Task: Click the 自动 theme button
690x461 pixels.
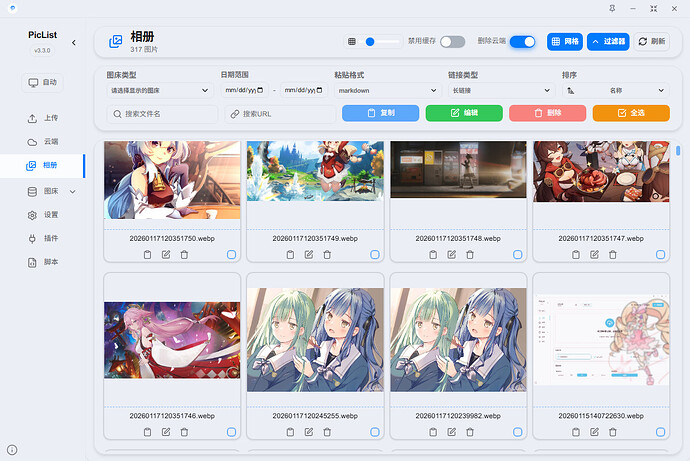Action: 42,83
